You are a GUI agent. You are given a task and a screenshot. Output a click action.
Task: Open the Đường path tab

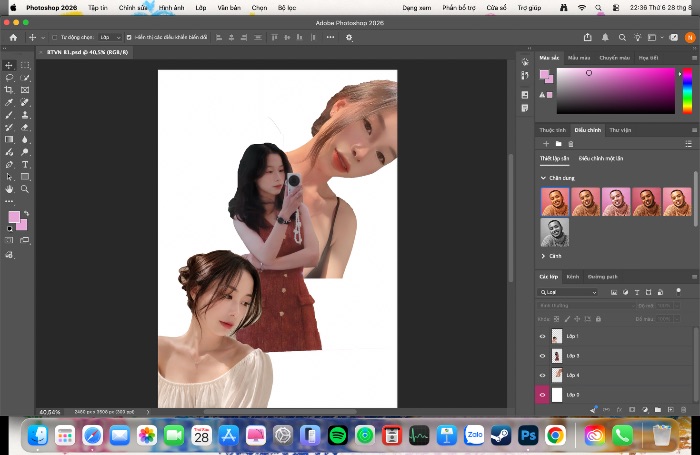click(602, 277)
